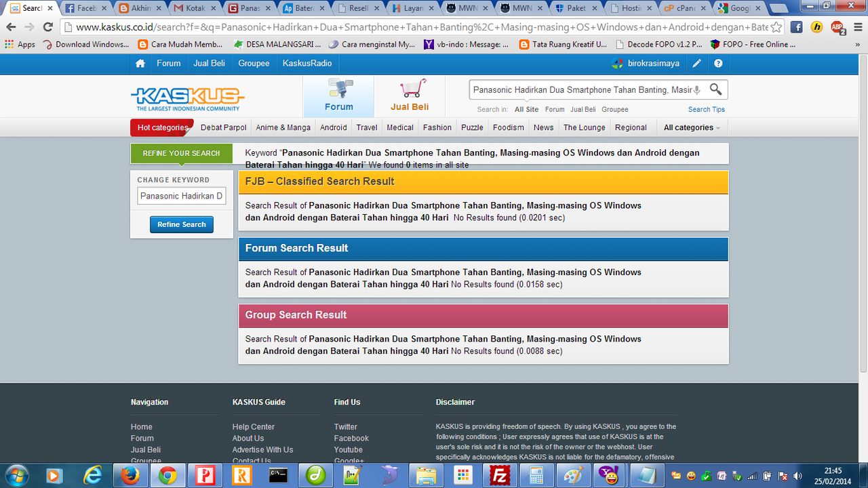
Task: Select Hot categories tab
Action: (x=162, y=127)
